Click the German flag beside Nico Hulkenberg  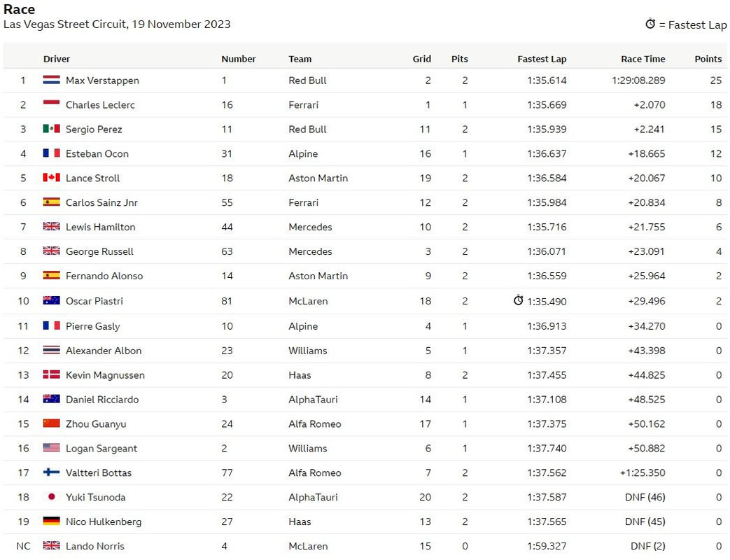[x=51, y=521]
